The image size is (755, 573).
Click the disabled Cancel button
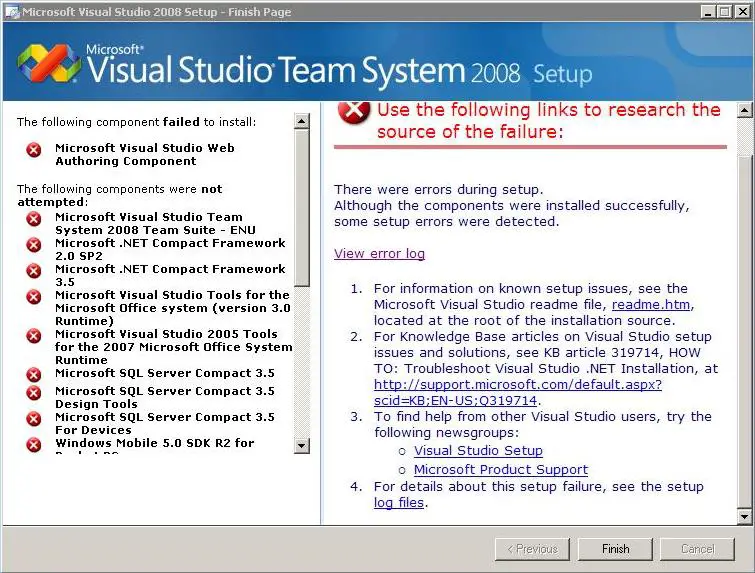[x=697, y=549]
